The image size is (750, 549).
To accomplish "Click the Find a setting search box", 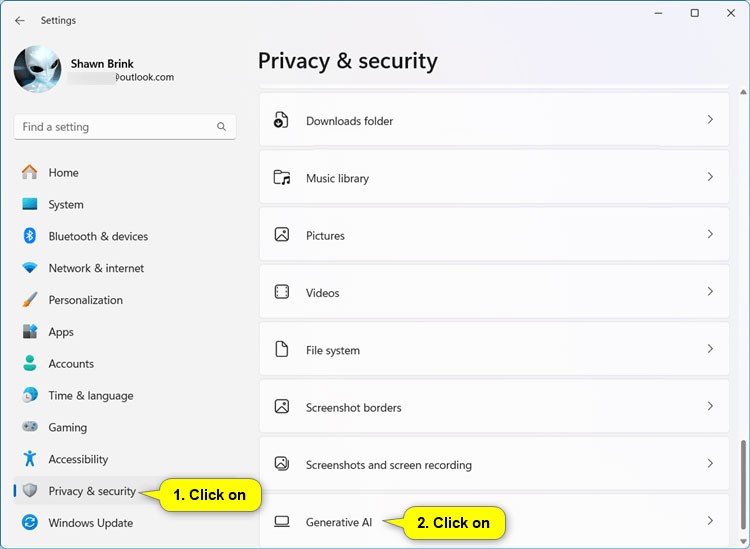I will click(x=115, y=127).
